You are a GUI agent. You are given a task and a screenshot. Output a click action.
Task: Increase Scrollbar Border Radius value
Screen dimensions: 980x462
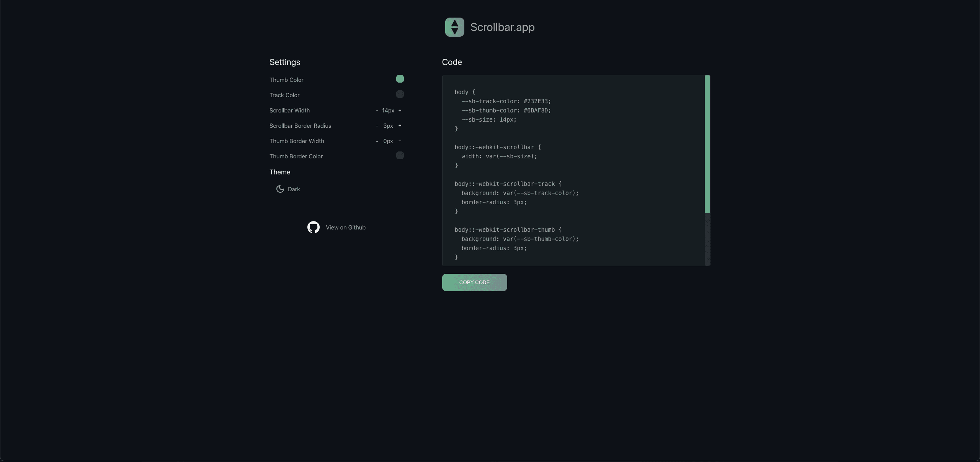(x=400, y=126)
